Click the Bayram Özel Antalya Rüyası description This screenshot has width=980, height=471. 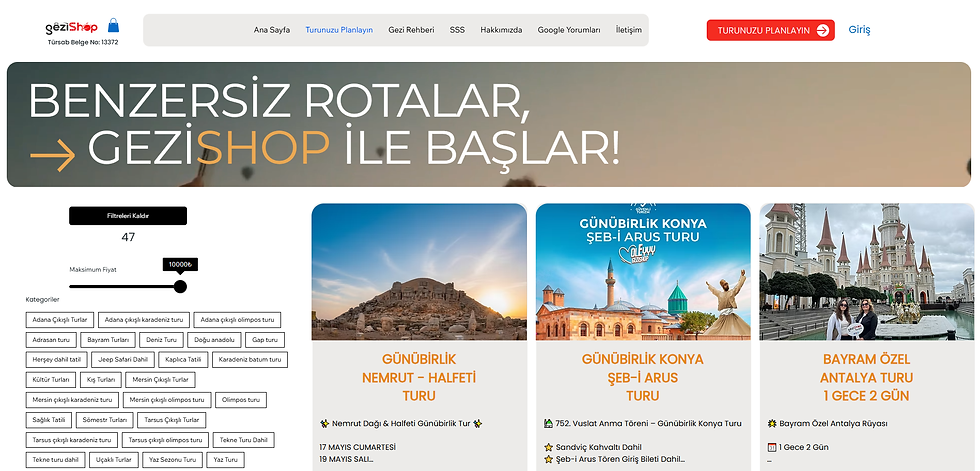(828, 424)
